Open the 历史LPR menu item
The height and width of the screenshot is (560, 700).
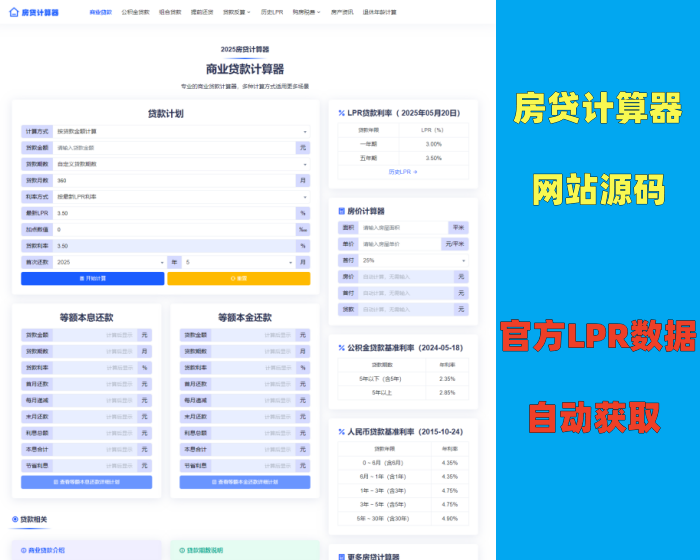273,13
